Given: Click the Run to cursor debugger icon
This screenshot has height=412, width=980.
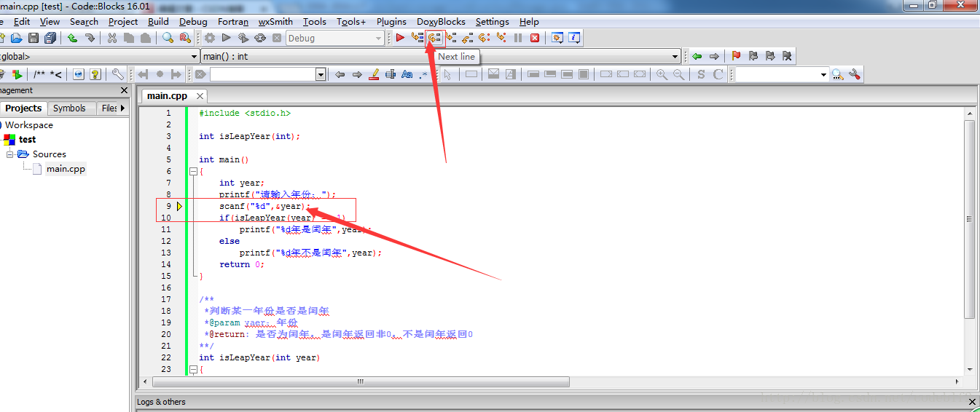Looking at the screenshot, I should point(418,38).
